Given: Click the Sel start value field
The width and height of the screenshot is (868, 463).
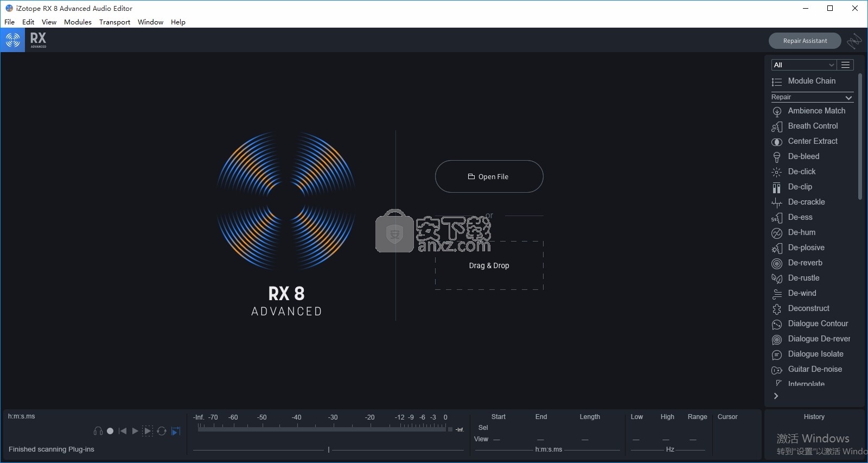Looking at the screenshot, I should [x=498, y=428].
